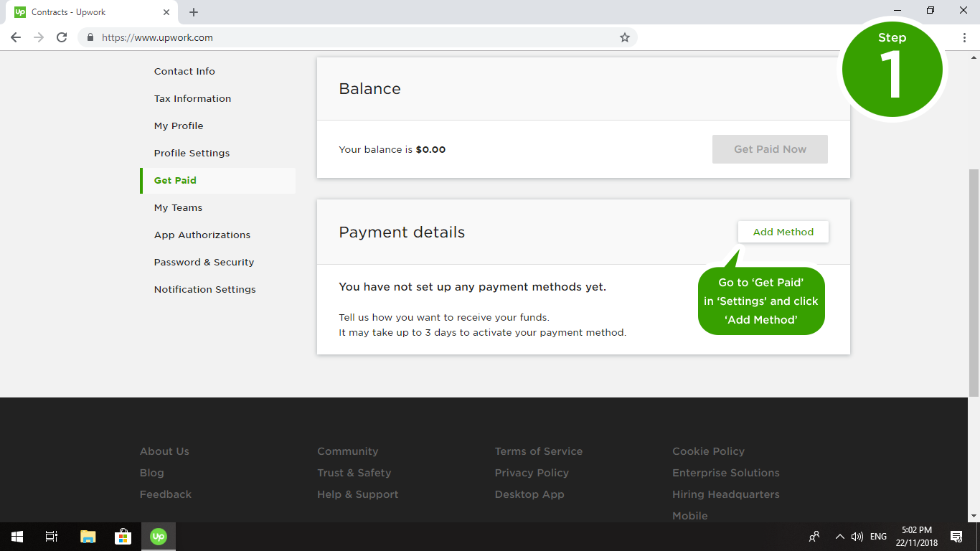The height and width of the screenshot is (551, 980).
Task: Open the Blog footer link
Action: point(152,473)
